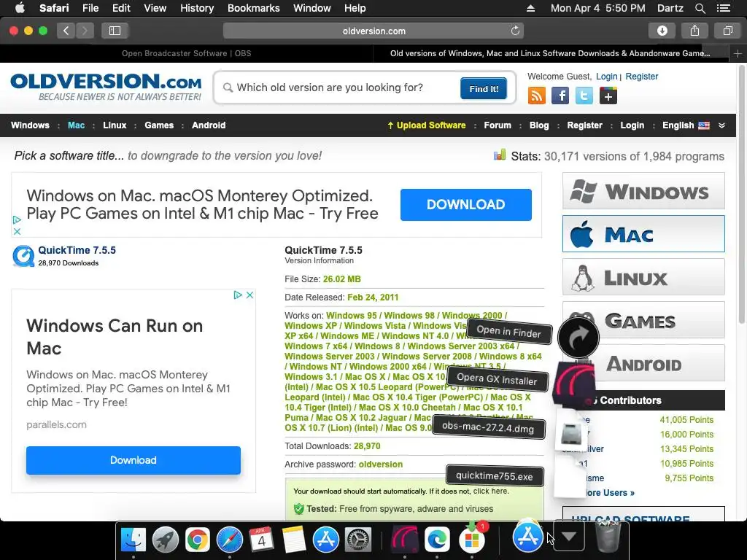
Task: Go forward with Safari's forward arrow
Action: [x=85, y=31]
